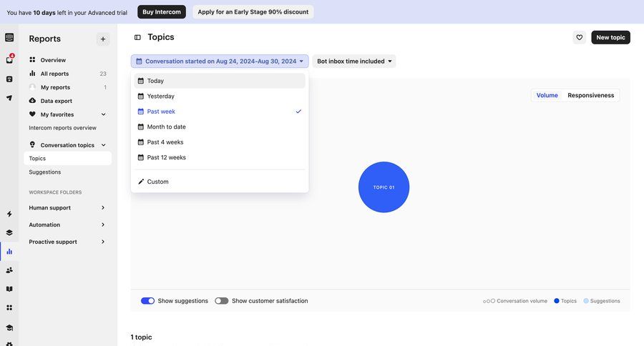Apply for Early Stage 90% discount
Viewport: 644px width, 346px height.
tap(253, 12)
